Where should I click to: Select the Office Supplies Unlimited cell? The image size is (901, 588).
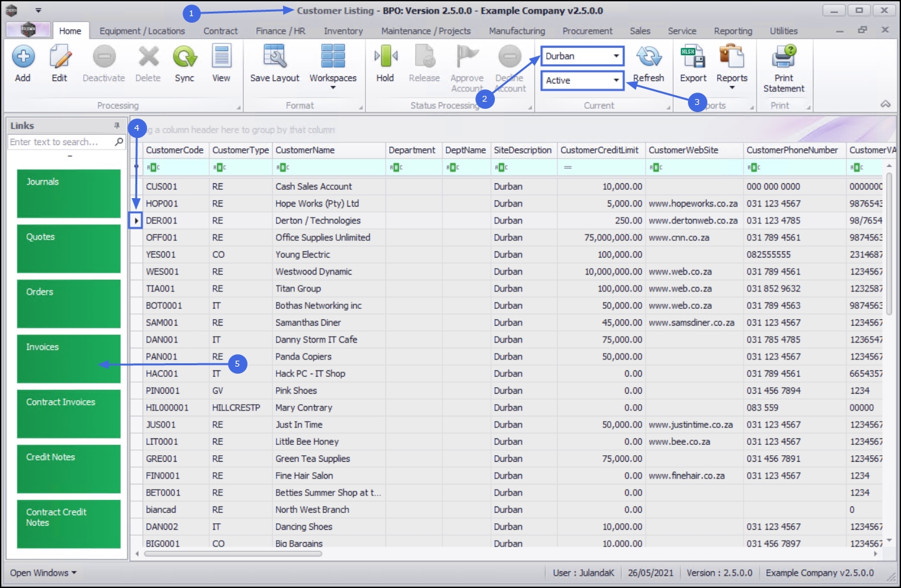coord(329,238)
